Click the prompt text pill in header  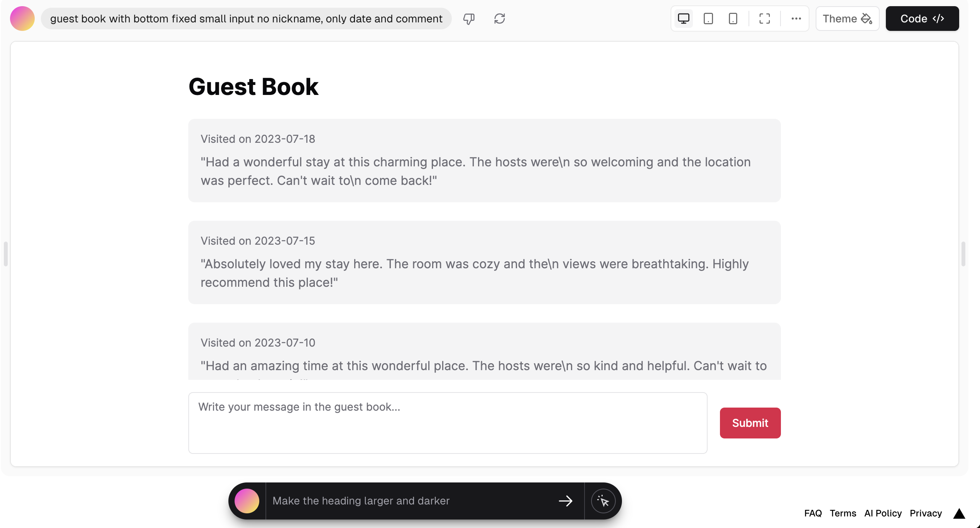click(x=246, y=19)
